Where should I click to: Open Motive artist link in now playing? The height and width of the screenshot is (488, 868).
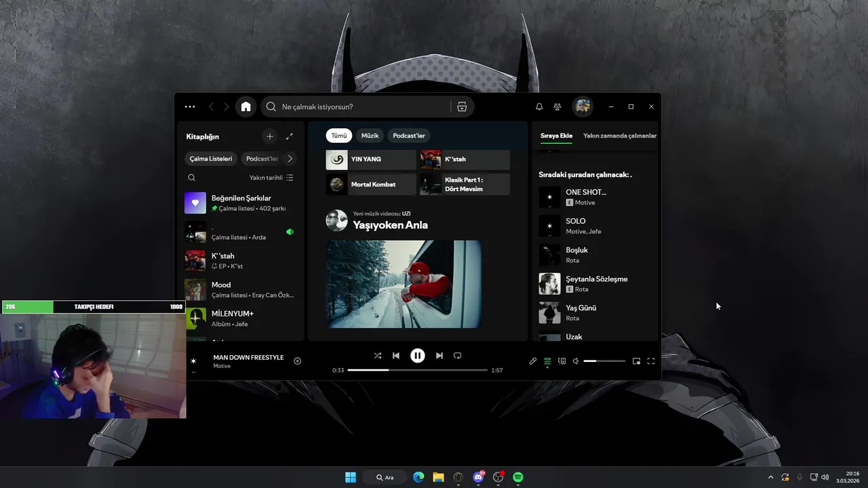click(x=222, y=366)
